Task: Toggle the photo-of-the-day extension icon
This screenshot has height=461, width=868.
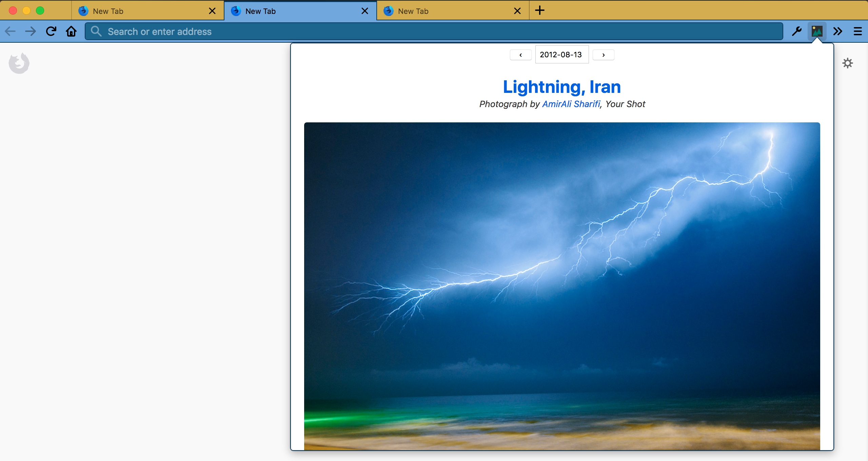Action: click(817, 32)
